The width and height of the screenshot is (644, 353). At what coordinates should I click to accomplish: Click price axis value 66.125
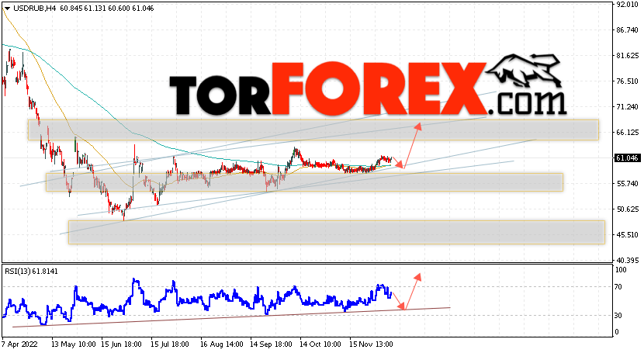[627, 132]
